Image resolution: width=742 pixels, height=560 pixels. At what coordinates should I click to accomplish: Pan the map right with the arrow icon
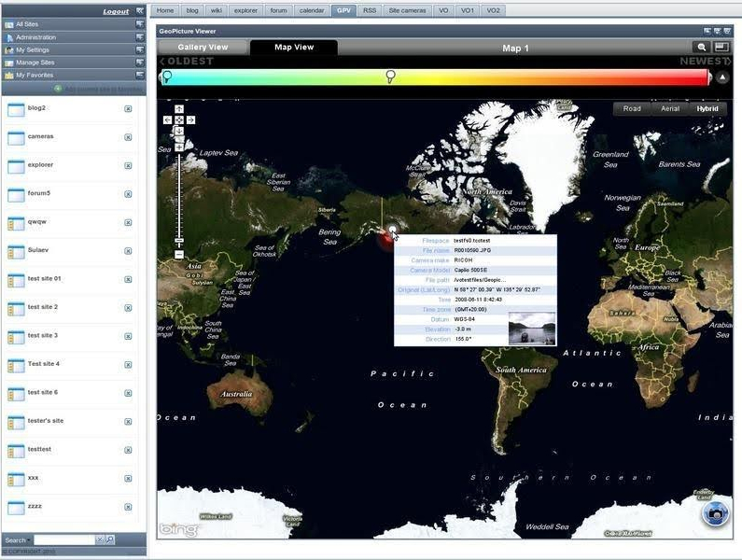pos(190,120)
